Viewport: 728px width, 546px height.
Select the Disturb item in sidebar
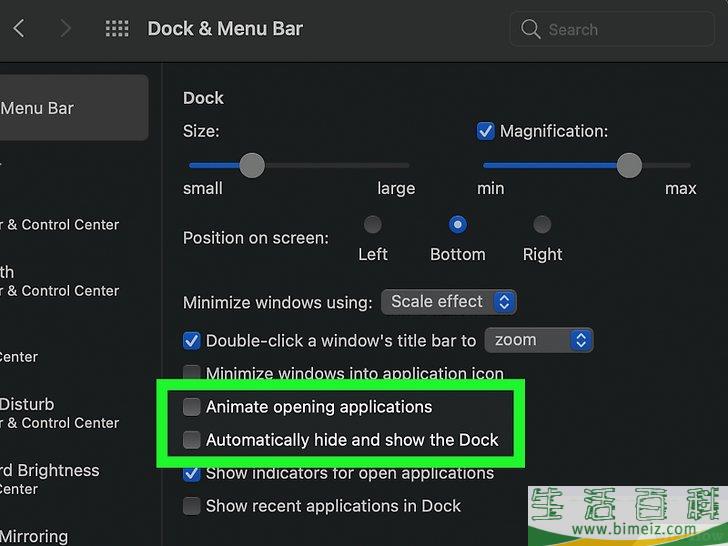click(59, 413)
